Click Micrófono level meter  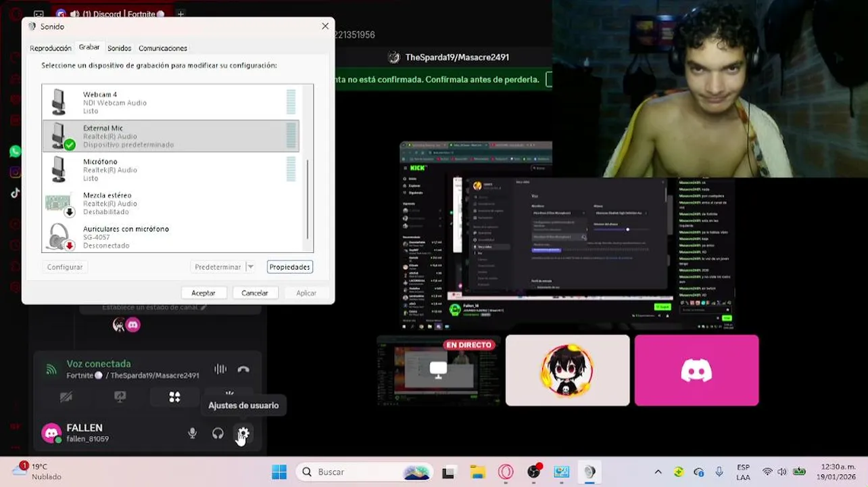click(291, 169)
